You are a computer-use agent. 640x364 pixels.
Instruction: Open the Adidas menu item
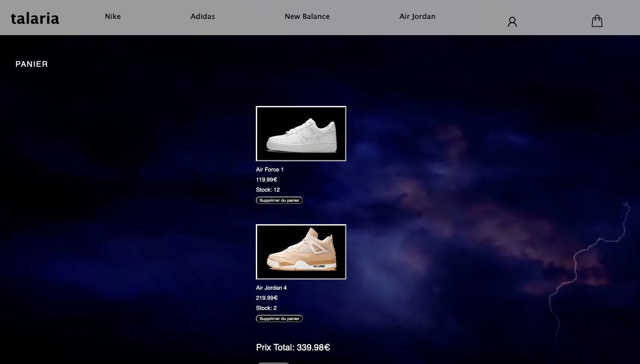(203, 16)
